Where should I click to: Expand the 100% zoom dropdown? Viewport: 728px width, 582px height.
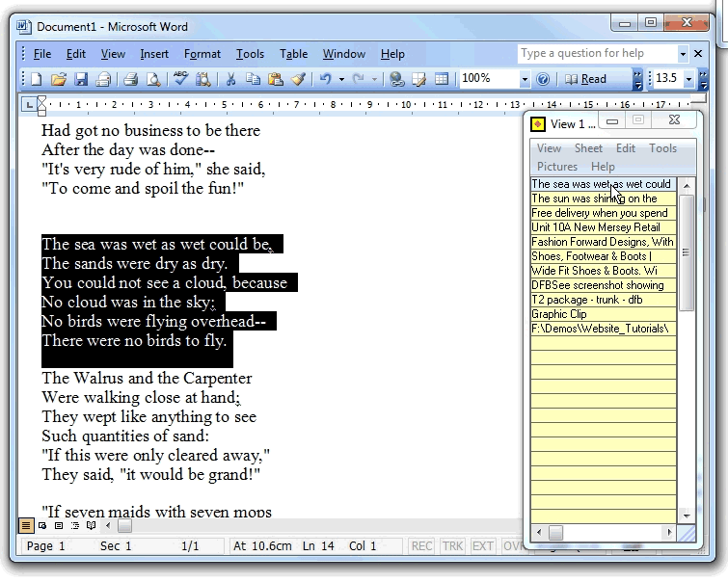525,80
